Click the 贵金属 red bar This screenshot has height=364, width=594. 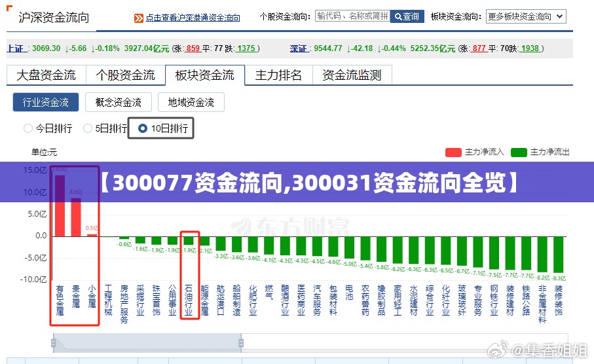click(76, 217)
